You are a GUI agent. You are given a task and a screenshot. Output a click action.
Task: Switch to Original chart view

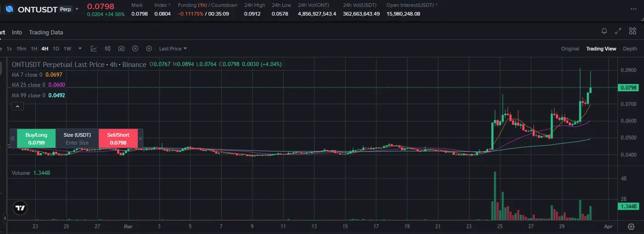[x=570, y=49]
